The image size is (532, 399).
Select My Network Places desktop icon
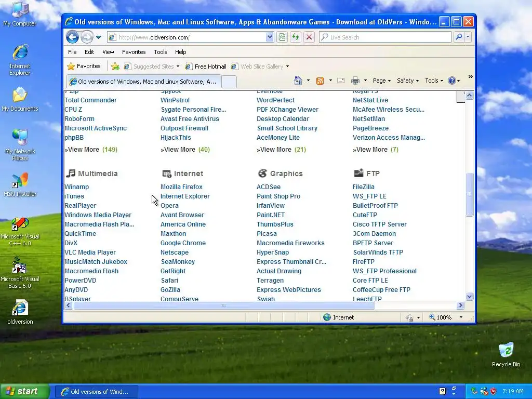point(20,145)
